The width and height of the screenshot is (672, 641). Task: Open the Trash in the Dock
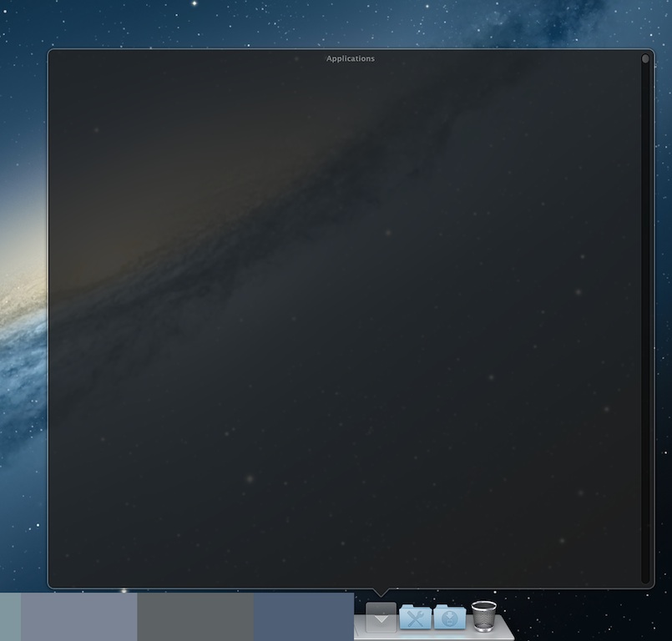(x=484, y=616)
